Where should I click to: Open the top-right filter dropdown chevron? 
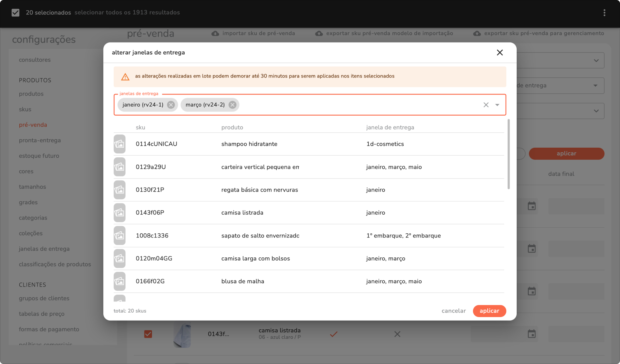point(596,60)
